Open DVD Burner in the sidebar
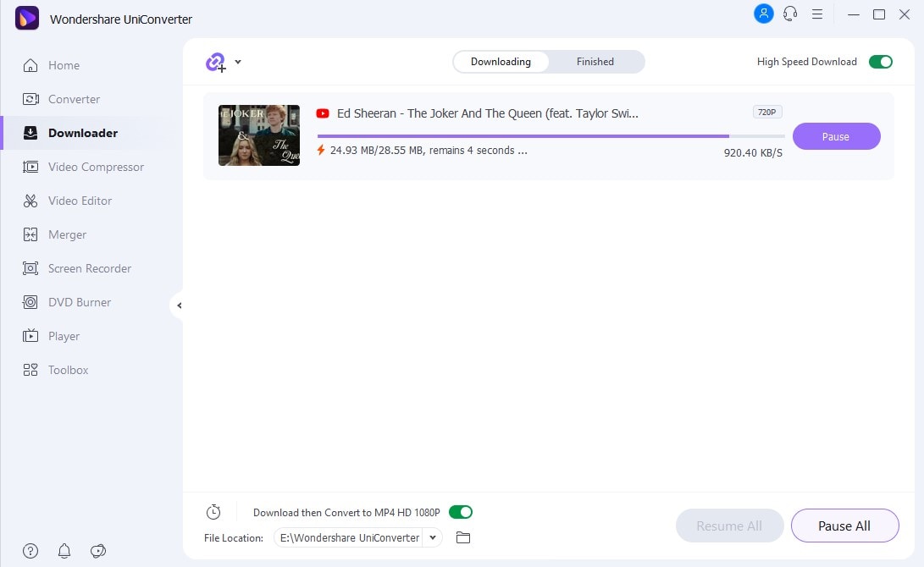924x567 pixels. tap(67, 303)
